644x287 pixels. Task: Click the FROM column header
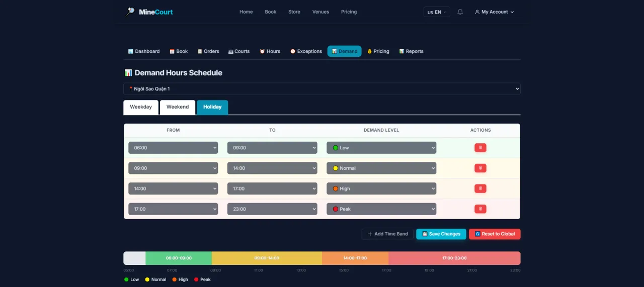(x=173, y=130)
